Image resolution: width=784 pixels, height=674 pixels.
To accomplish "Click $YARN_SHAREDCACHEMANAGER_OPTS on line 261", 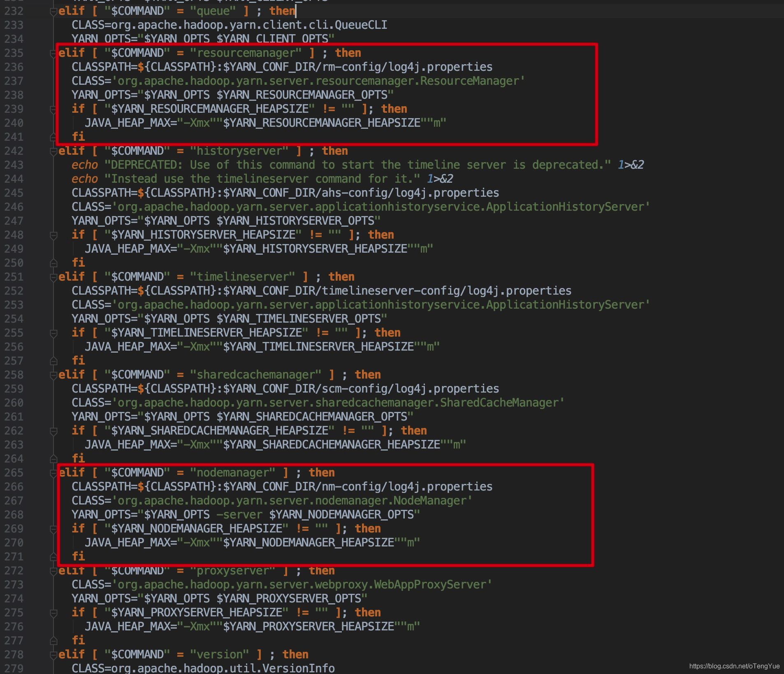I will tap(312, 417).
